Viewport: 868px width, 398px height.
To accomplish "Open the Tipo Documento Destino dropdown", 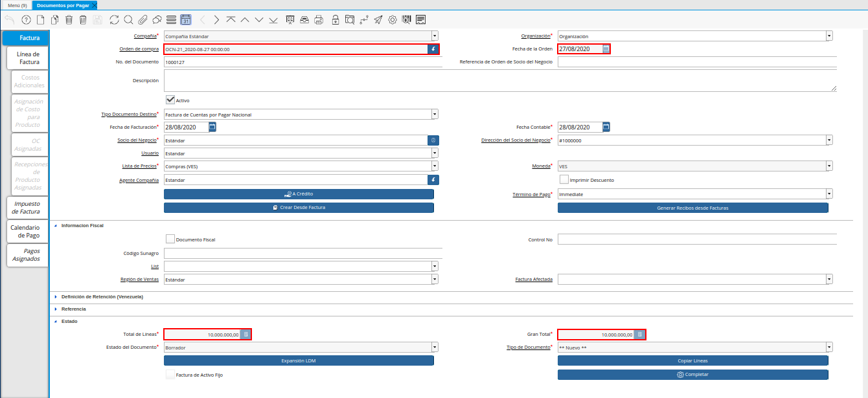I will point(435,115).
